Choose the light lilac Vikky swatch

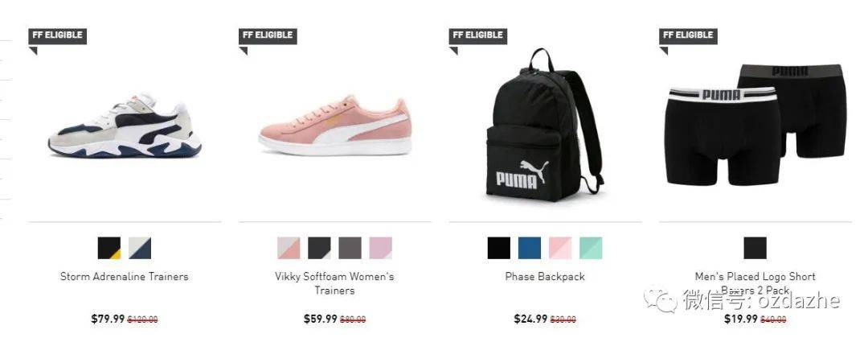tap(381, 248)
